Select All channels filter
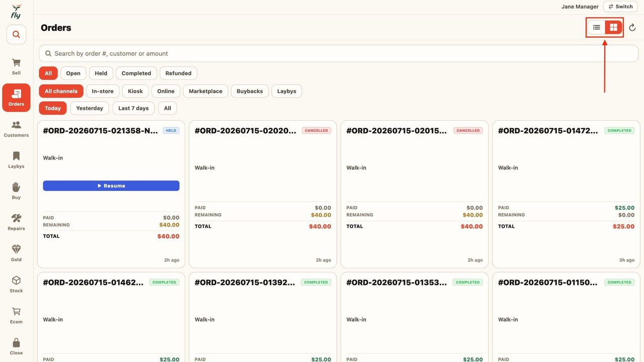 [x=61, y=91]
